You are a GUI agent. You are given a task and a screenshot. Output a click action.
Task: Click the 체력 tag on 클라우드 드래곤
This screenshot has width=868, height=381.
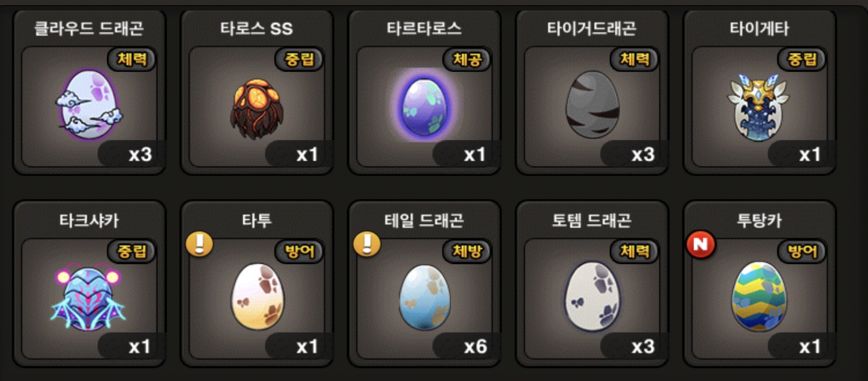132,59
